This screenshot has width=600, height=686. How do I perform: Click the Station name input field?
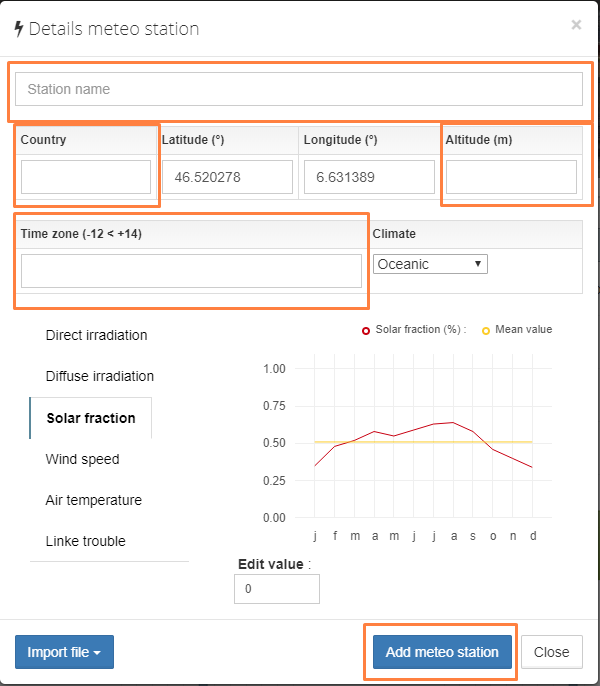(x=299, y=89)
